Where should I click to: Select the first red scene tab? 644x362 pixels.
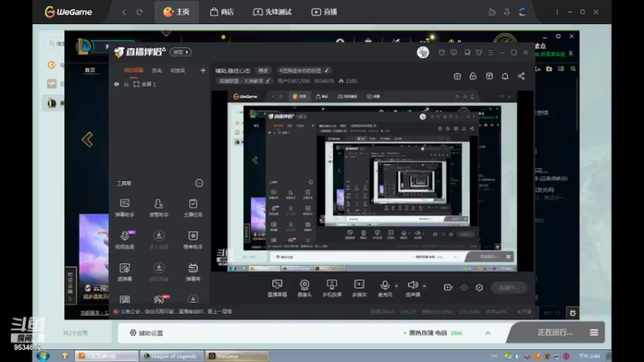pyautogui.click(x=134, y=71)
